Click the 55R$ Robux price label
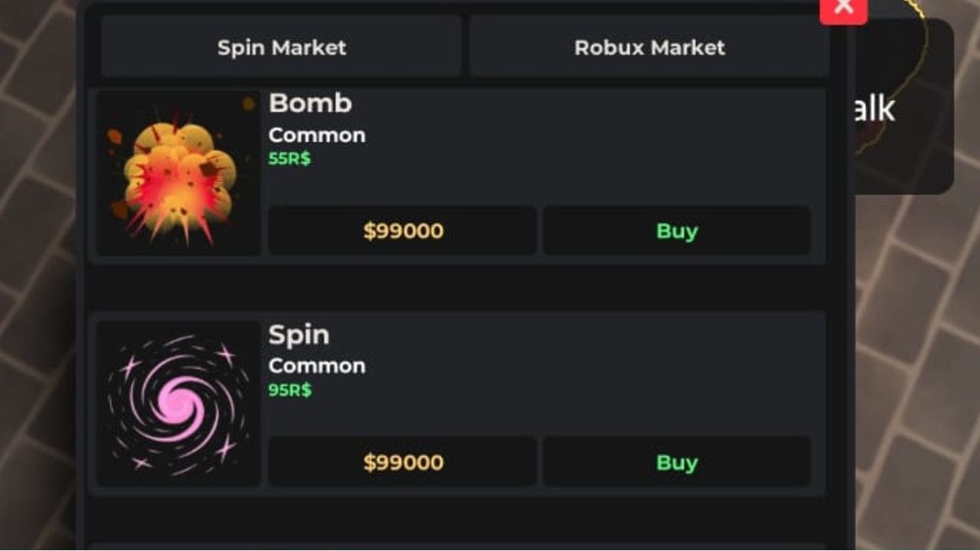 (x=289, y=159)
